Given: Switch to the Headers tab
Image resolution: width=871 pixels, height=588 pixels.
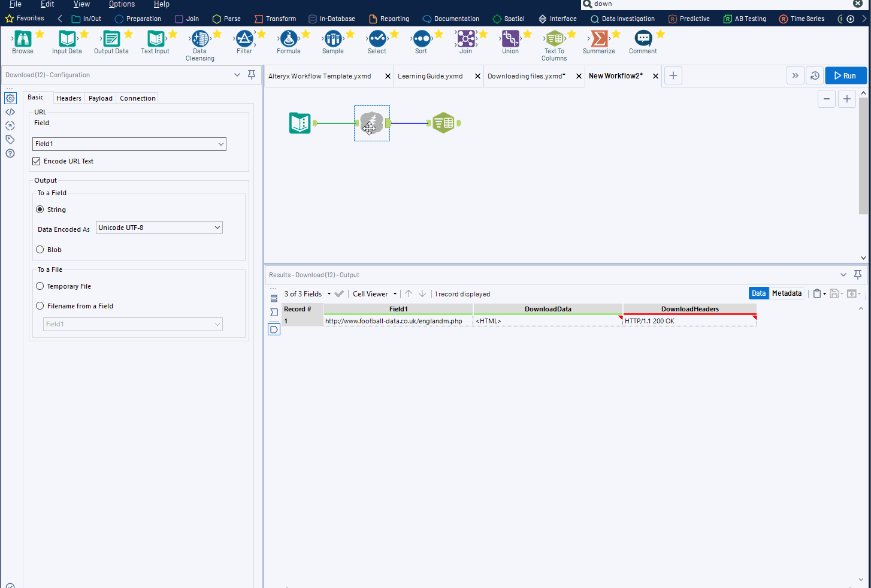Looking at the screenshot, I should 69,98.
